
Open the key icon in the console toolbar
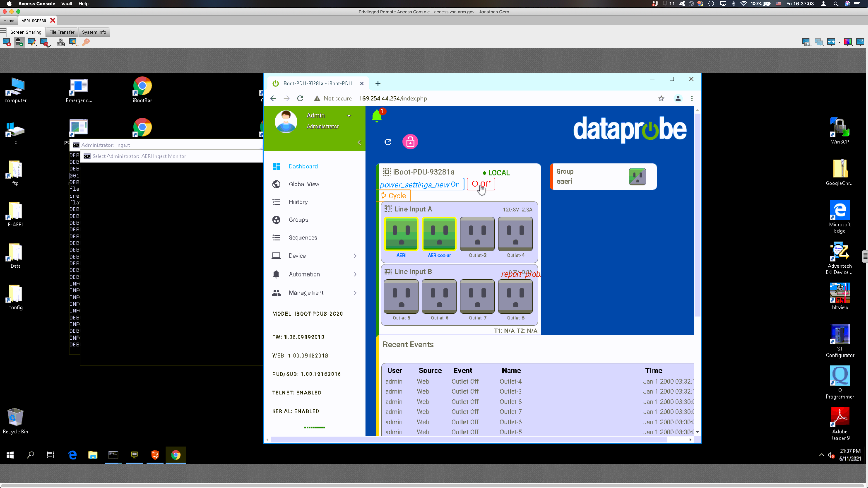coord(86,42)
